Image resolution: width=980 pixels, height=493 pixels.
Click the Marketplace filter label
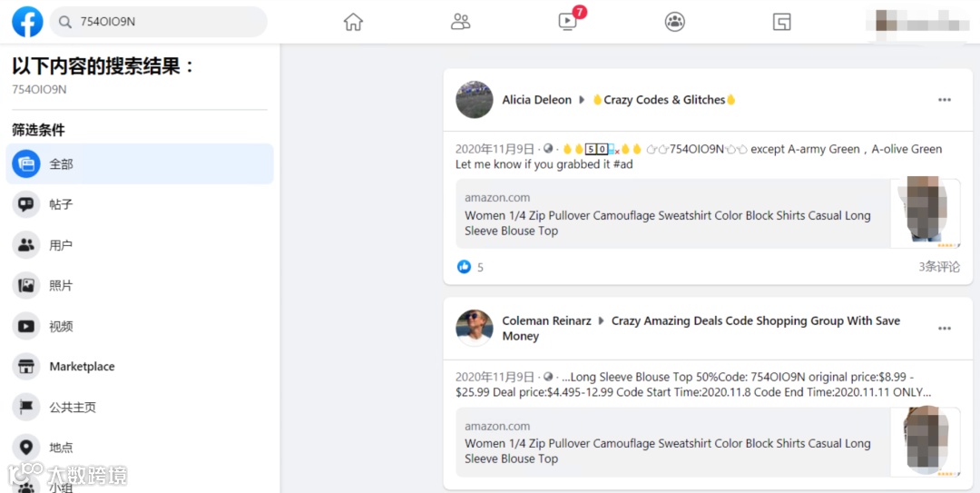pos(82,367)
